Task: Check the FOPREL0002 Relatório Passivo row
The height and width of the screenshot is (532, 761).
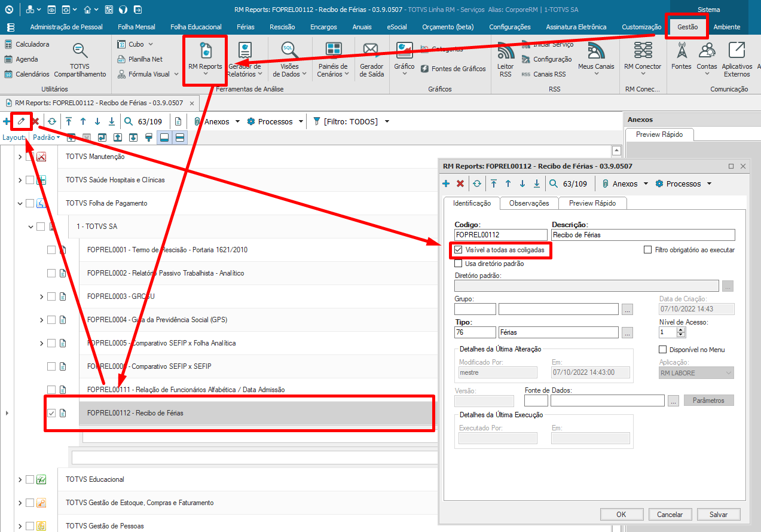Action: (51, 273)
